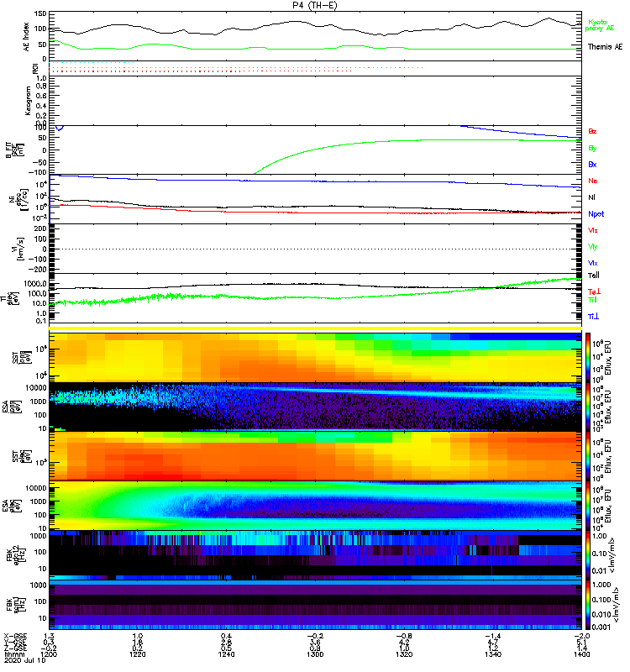
Task: Click the 2020 Jul 10 date label
Action: pos(24,660)
